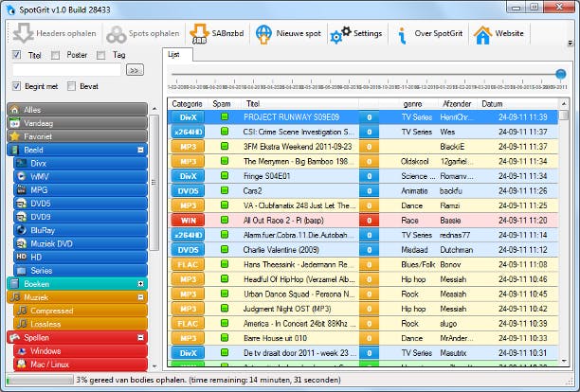Open the toolbar overflow arrow

[570, 44]
